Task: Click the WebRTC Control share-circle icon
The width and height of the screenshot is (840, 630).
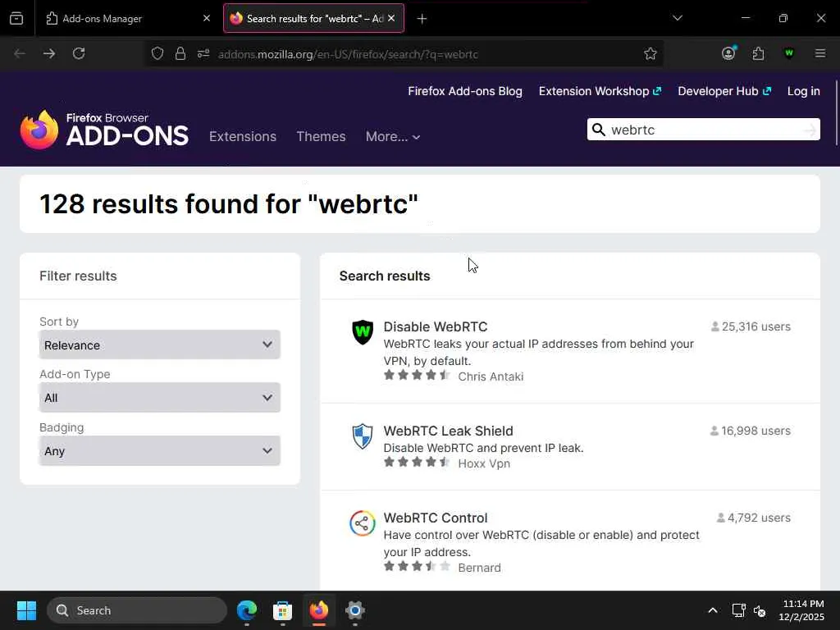Action: tap(363, 523)
